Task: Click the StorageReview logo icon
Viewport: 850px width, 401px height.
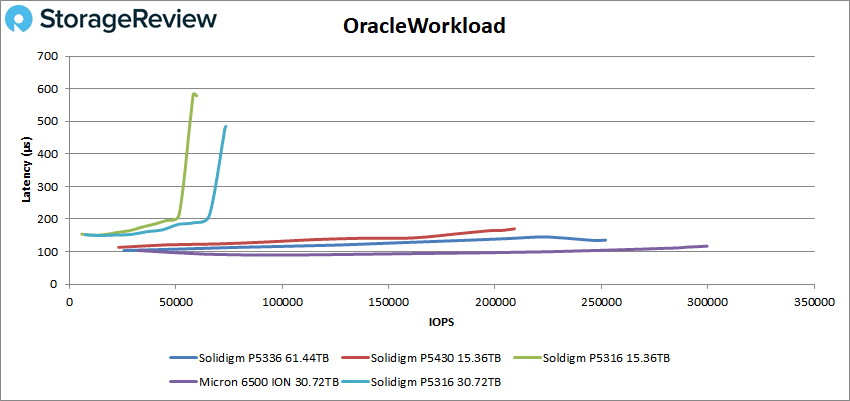Action: (20, 20)
